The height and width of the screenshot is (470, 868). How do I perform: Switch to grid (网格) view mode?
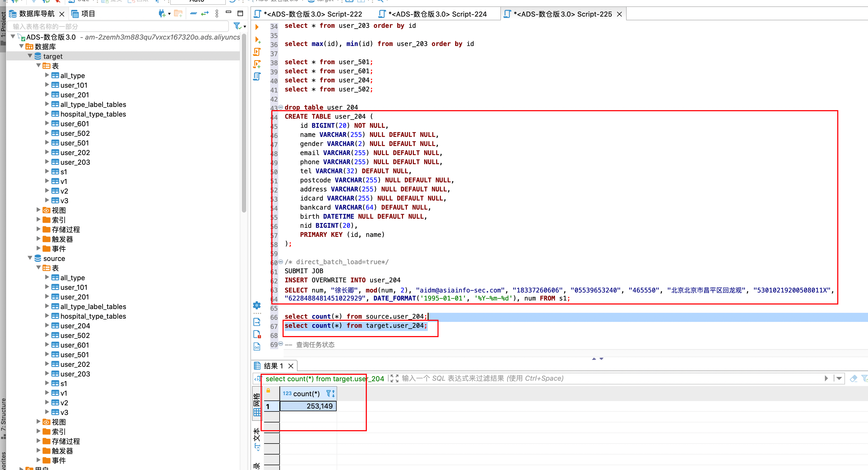(x=257, y=404)
